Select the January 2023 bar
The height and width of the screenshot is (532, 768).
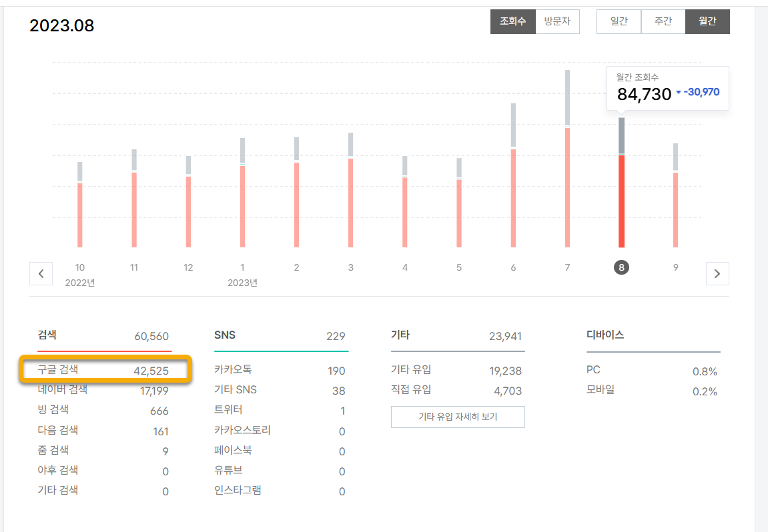tap(242, 193)
